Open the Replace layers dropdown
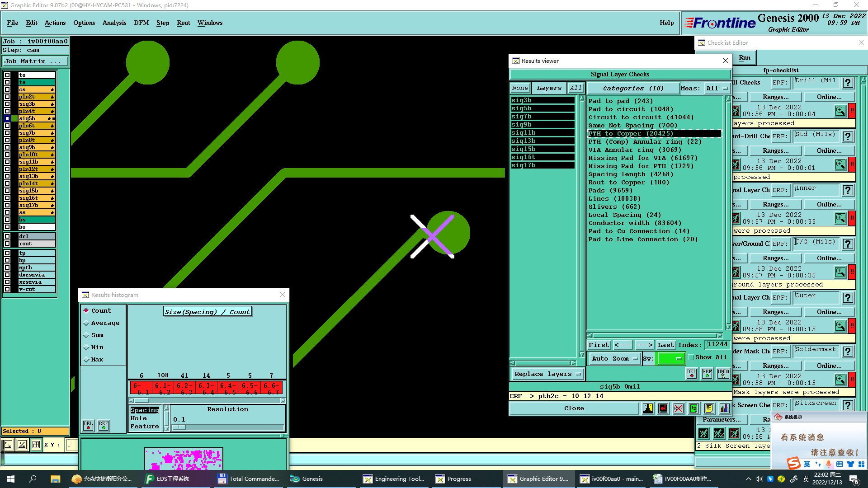The image size is (868, 488). 547,374
